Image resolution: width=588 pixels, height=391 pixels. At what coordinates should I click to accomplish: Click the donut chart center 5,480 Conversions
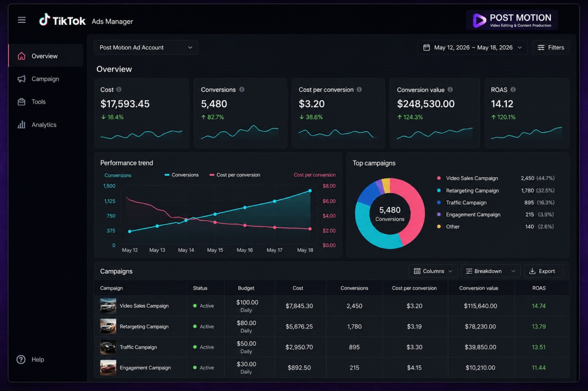pos(390,214)
